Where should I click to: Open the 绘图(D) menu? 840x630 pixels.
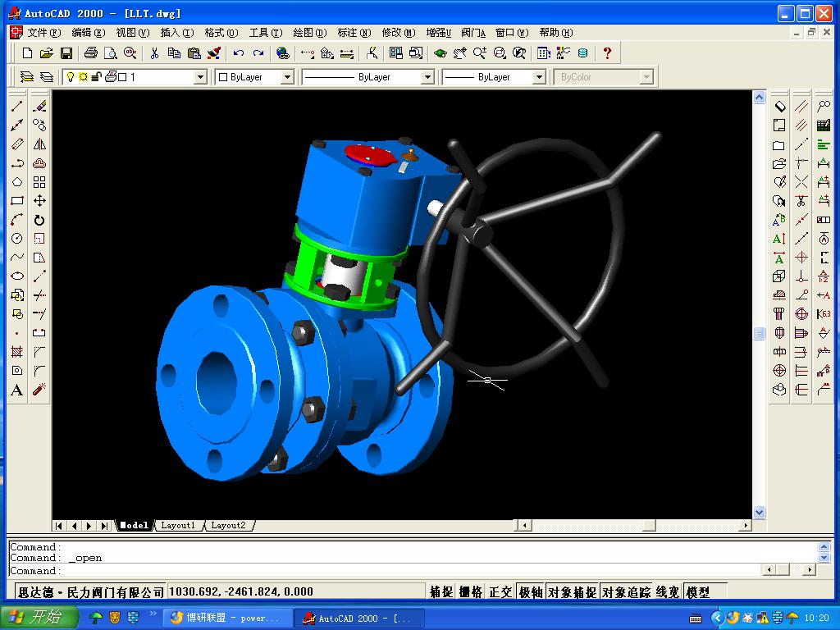coord(309,33)
